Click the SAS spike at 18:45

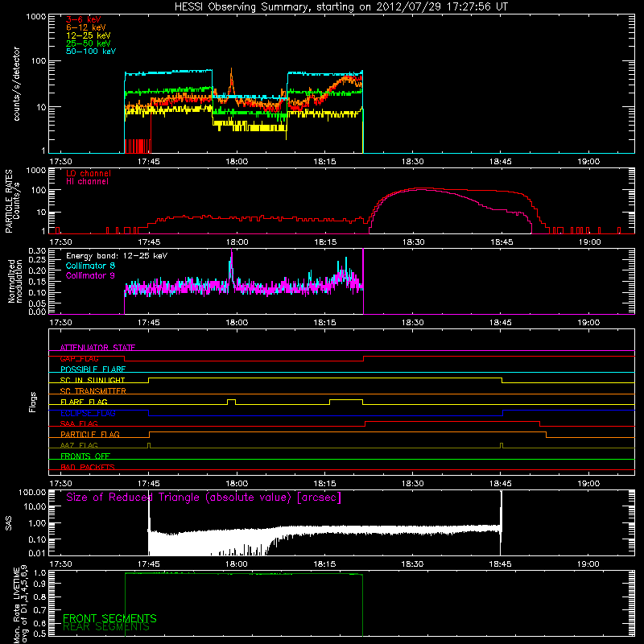pyautogui.click(x=501, y=522)
